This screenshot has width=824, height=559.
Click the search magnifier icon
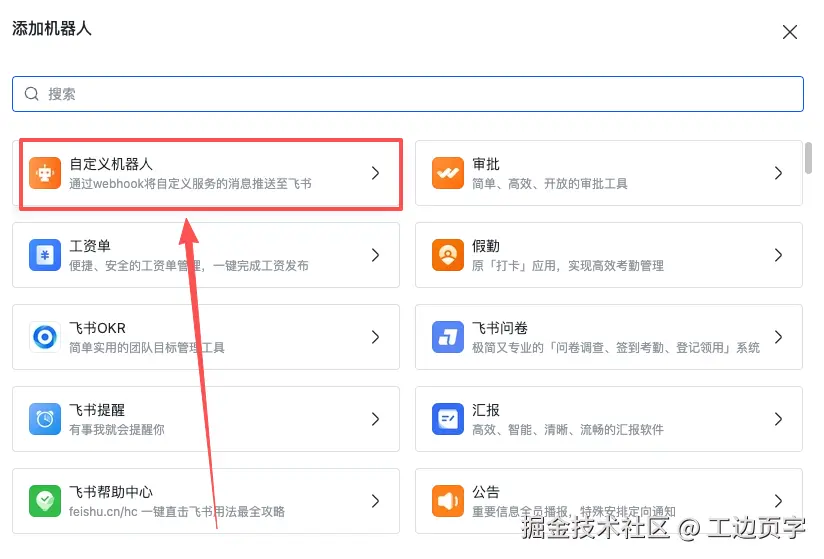pyautogui.click(x=32, y=94)
